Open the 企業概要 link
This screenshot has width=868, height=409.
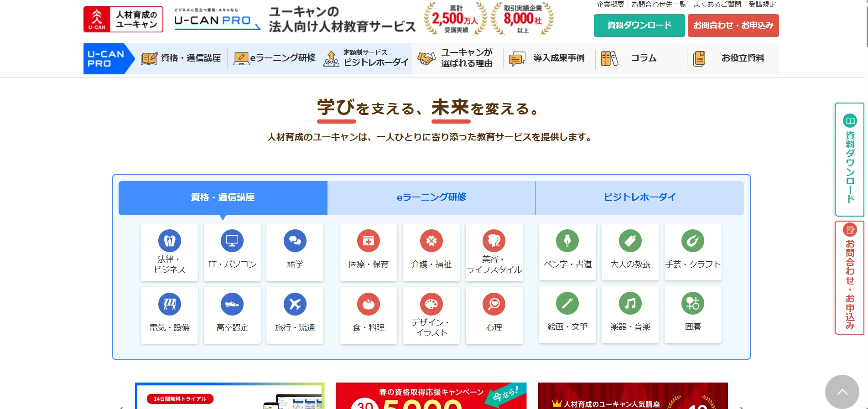610,5
